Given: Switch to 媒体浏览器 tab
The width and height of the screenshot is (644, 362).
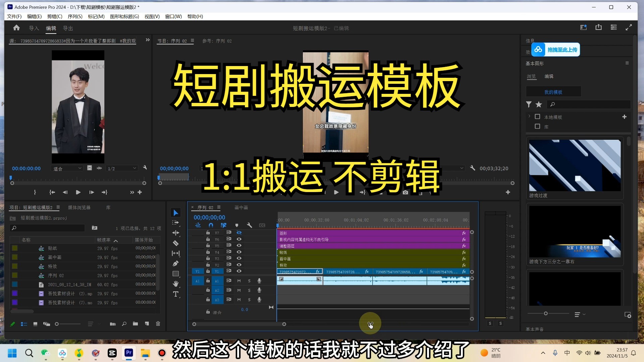Looking at the screenshot, I should pos(79,207).
